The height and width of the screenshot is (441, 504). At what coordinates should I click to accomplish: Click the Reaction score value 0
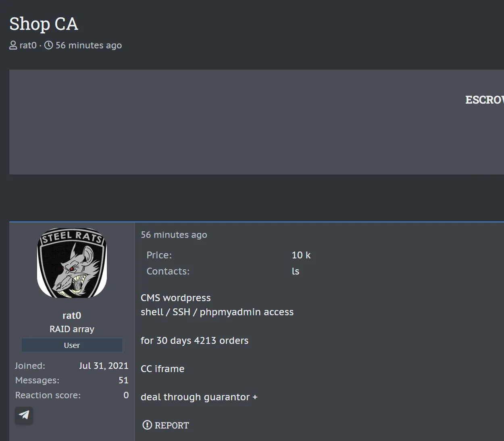click(x=126, y=395)
